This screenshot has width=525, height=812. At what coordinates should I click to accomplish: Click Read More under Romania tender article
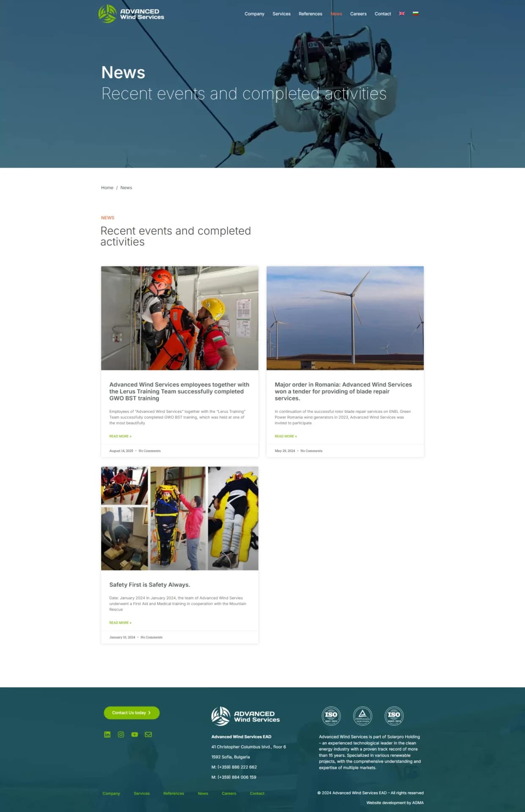(286, 436)
